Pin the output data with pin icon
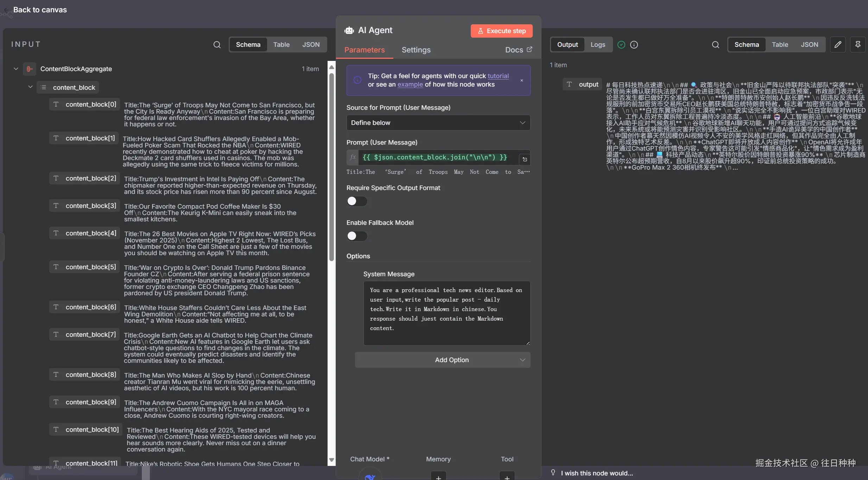 pos(858,45)
